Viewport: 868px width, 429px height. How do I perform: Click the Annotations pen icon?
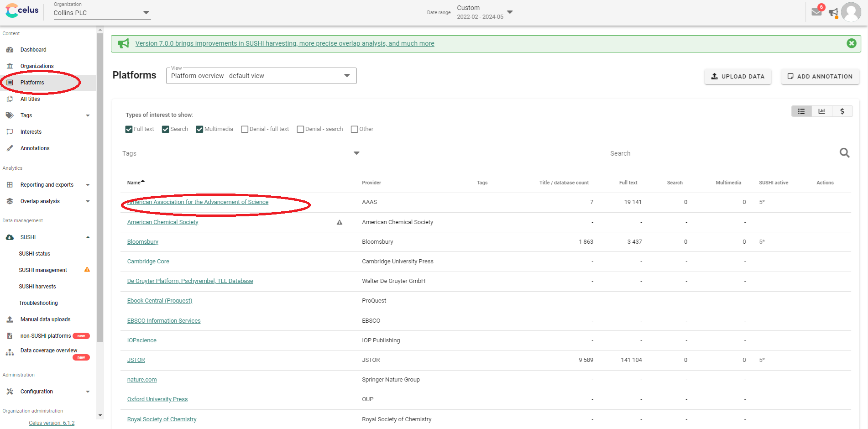coord(10,148)
